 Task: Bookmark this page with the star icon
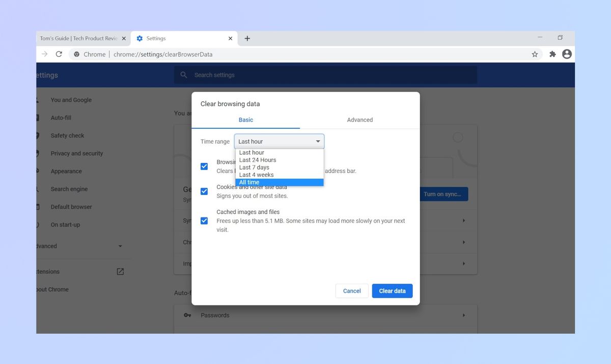(535, 54)
